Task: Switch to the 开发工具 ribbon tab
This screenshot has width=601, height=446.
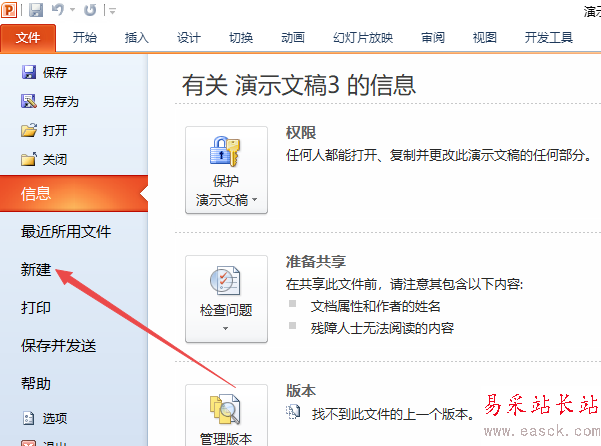Action: point(548,38)
